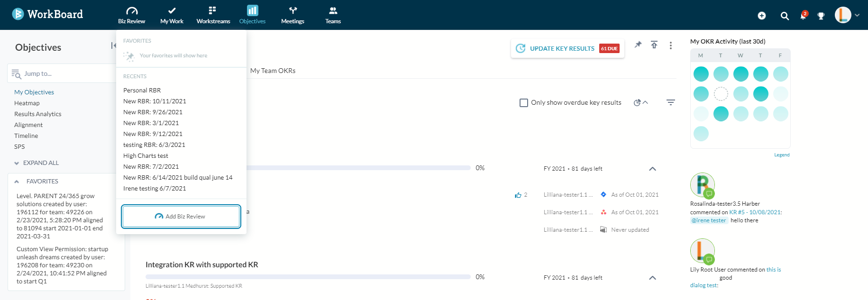Collapse the Integration KR objective chevron
Screen dimensions: 868x300
(x=652, y=278)
